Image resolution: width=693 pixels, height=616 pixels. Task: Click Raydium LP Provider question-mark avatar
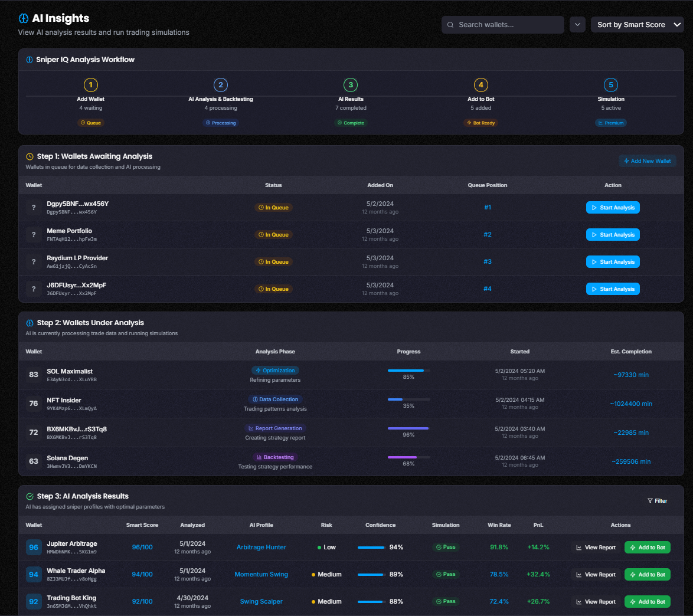34,261
